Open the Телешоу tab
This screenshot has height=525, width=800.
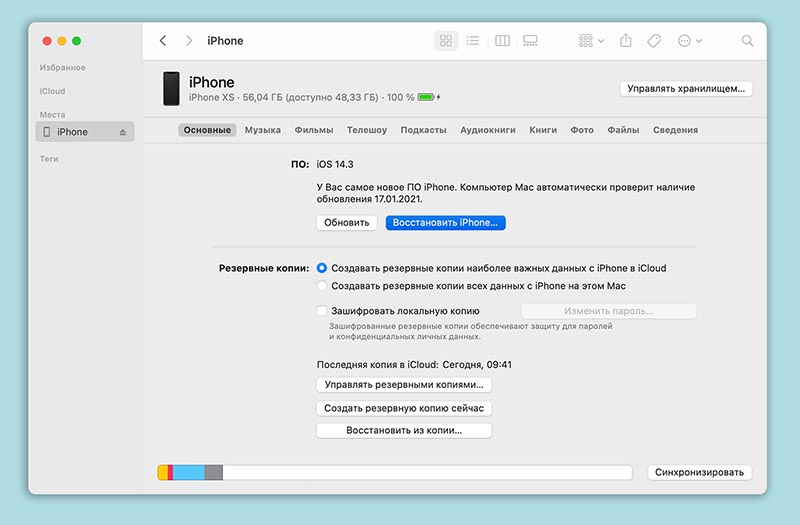pos(367,130)
